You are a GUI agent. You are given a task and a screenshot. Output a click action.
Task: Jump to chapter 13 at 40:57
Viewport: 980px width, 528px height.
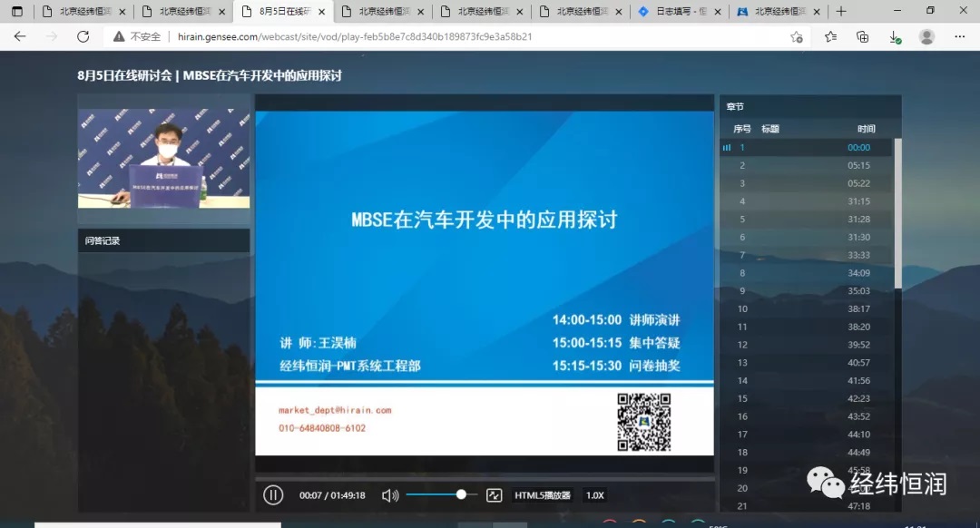click(x=807, y=362)
